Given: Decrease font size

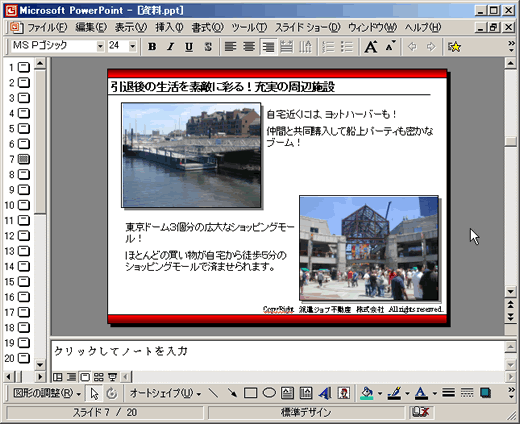Looking at the screenshot, I should pos(390,47).
